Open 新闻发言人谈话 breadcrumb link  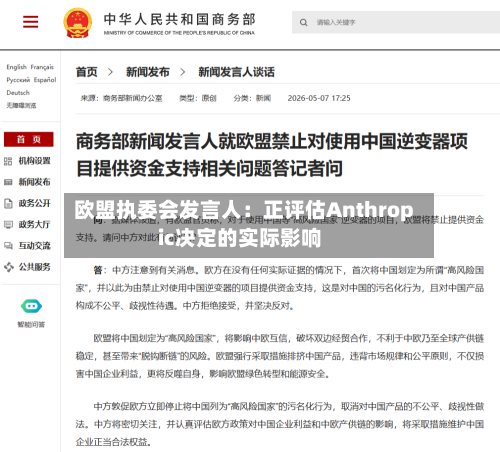[236, 72]
